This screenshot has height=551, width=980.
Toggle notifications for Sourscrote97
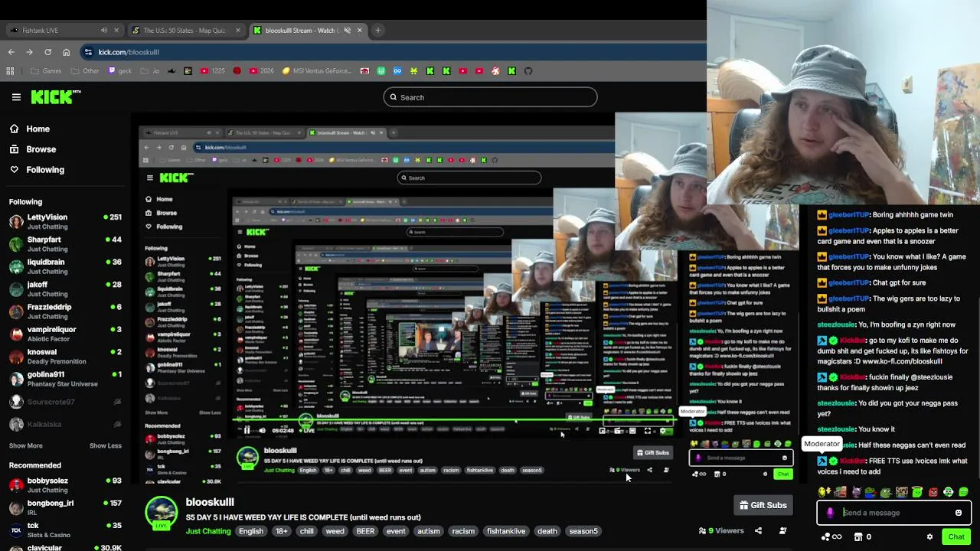tap(117, 402)
